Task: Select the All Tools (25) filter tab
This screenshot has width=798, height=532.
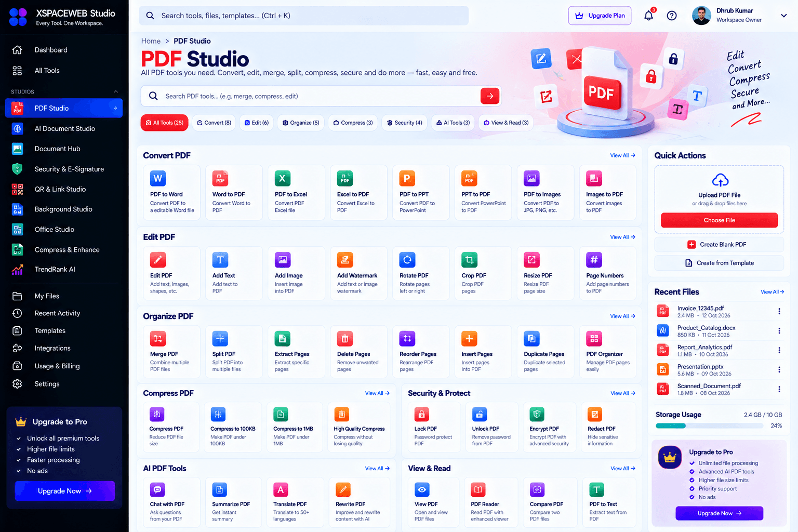Action: (x=164, y=123)
